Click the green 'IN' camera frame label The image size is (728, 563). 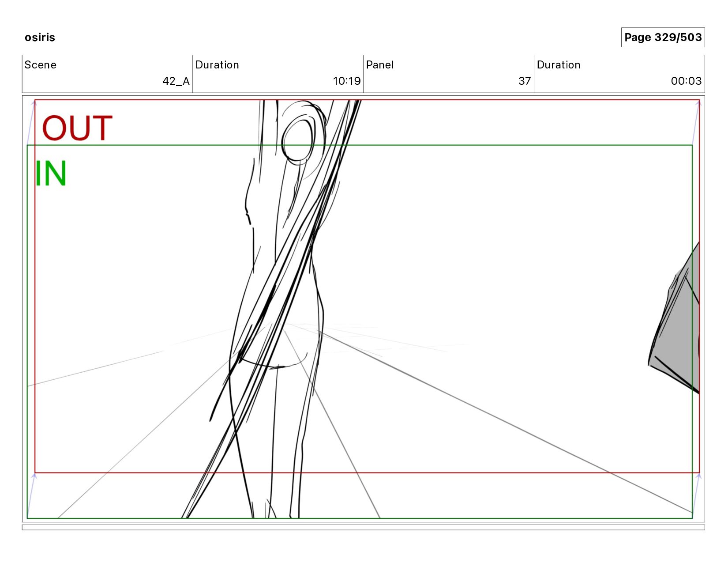51,174
